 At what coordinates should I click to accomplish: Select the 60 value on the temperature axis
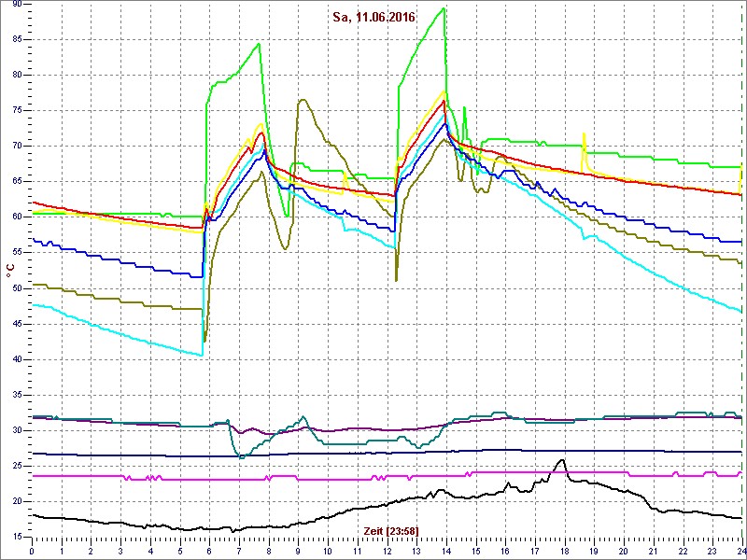(18, 217)
